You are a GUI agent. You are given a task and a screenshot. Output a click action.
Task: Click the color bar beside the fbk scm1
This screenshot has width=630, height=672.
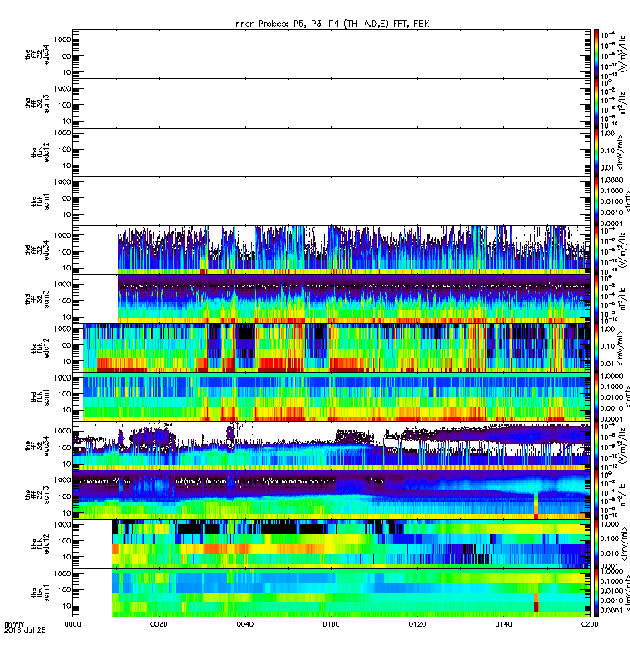(x=596, y=592)
